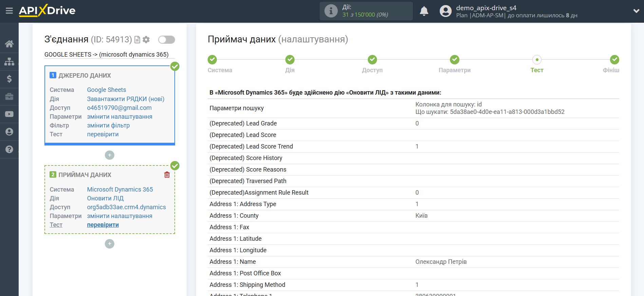
Task: Click the data source completed checkmark
Action: [x=175, y=66]
